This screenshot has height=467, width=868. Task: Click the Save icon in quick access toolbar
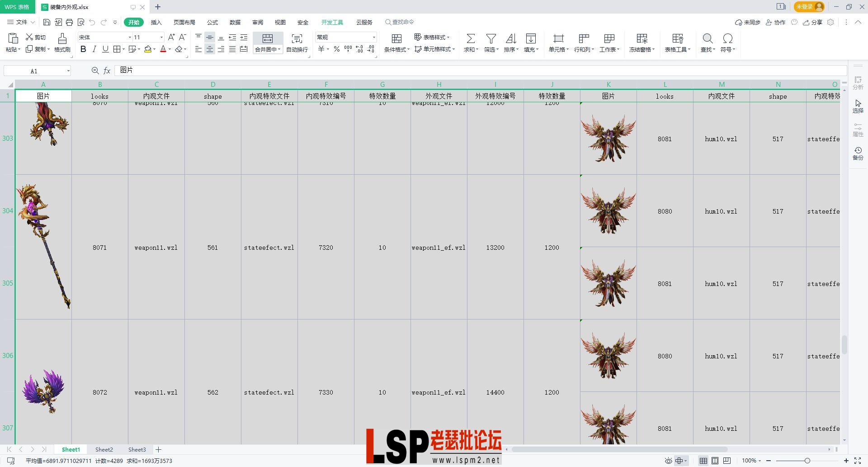pyautogui.click(x=47, y=22)
